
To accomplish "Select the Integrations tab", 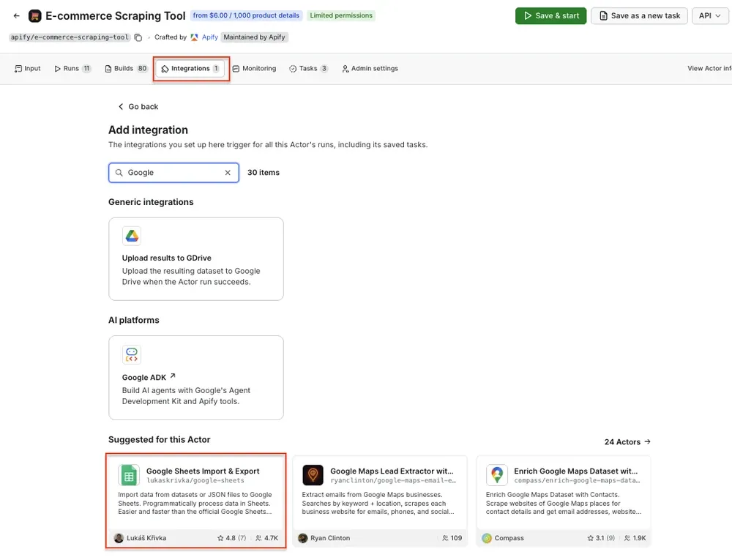I will 190,69.
